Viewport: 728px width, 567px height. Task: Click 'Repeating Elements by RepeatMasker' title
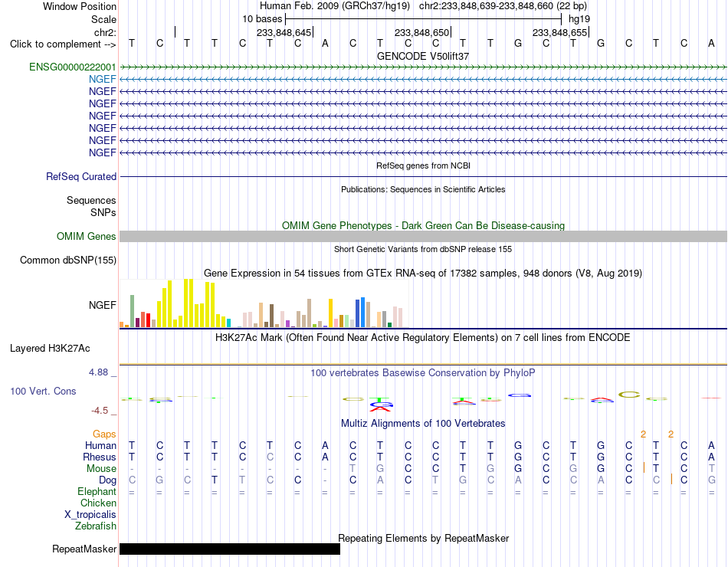tap(423, 538)
